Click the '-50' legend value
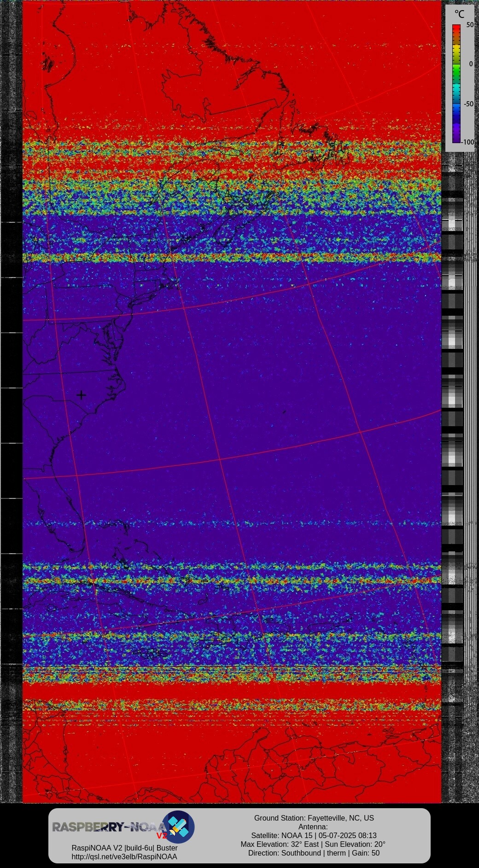479x868 pixels. [x=468, y=104]
